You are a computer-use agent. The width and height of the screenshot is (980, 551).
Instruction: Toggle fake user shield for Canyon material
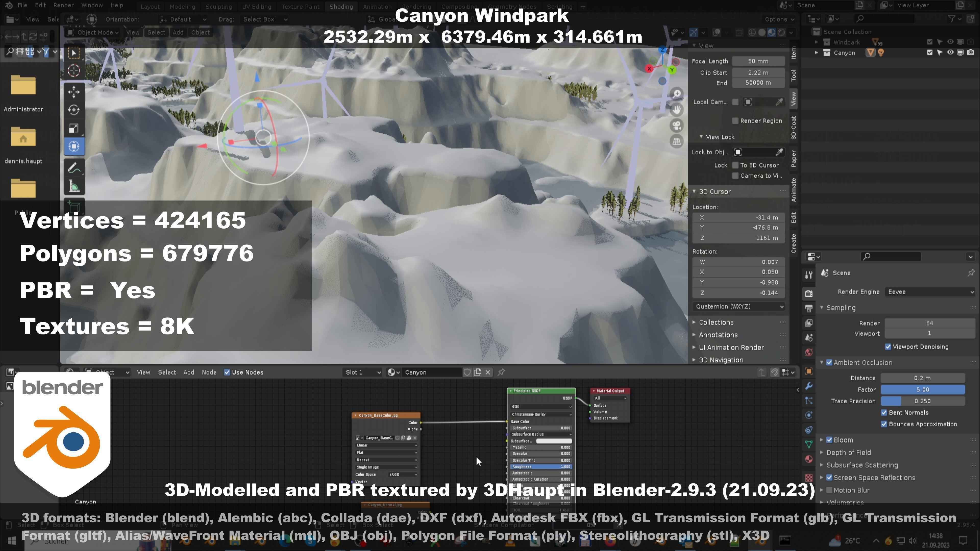[x=467, y=373]
